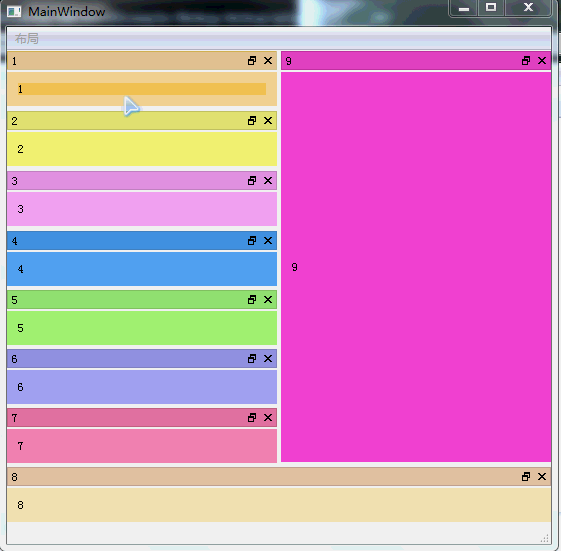Close dock panel 9
This screenshot has width=561, height=551.
point(542,61)
